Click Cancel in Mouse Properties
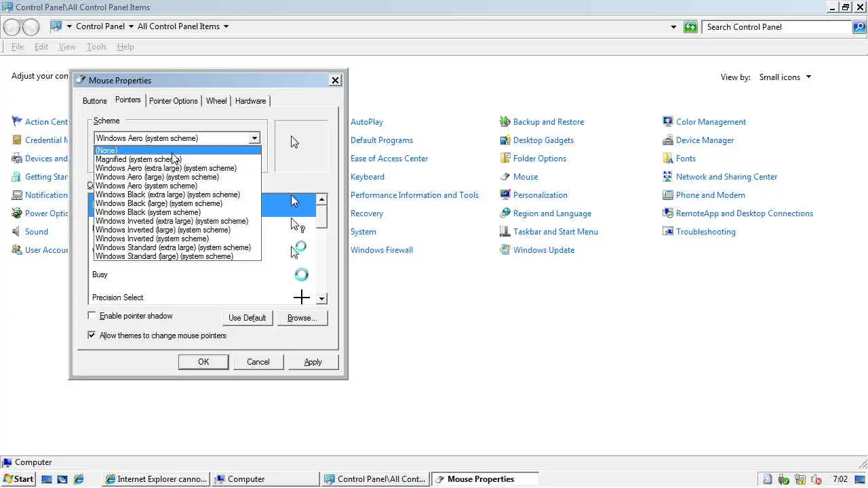Viewport: 868px width, 488px height. coord(258,362)
